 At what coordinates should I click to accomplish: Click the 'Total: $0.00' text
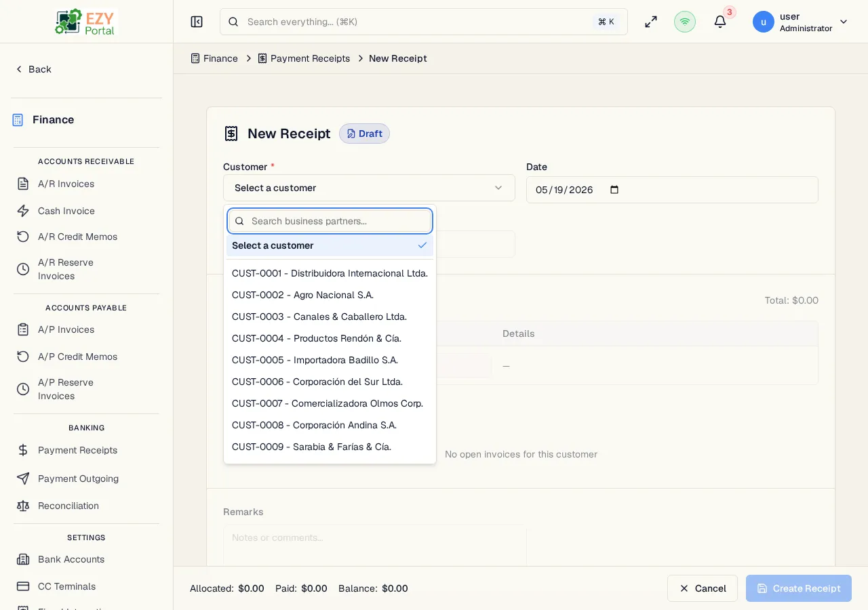791,300
